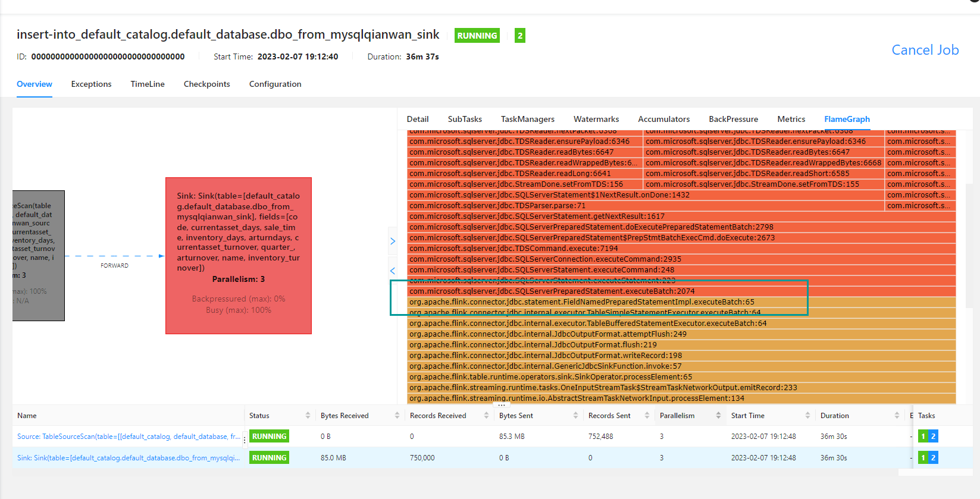Select flame frame TDSReader.readShort:6585

pos(764,174)
